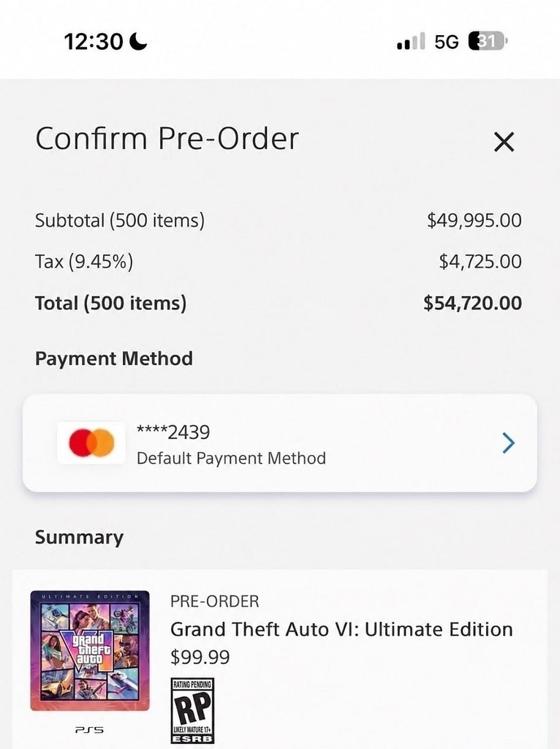Tap the Default Payment Method label

231,459
